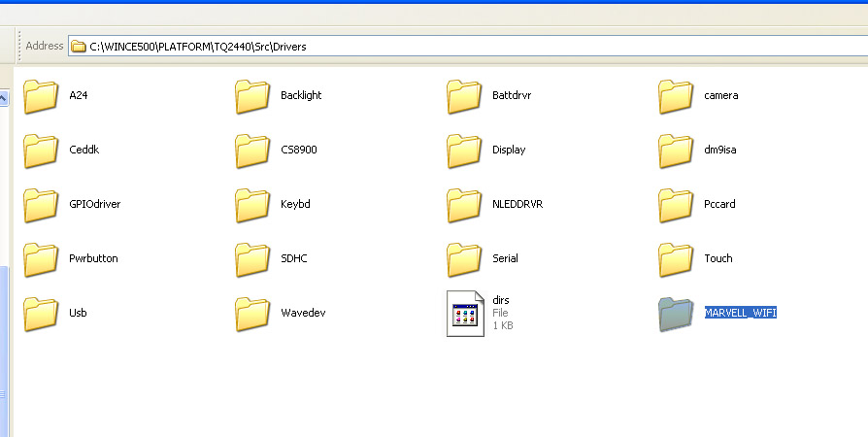
Task: Select the Keybd folder icon
Action: (252, 204)
